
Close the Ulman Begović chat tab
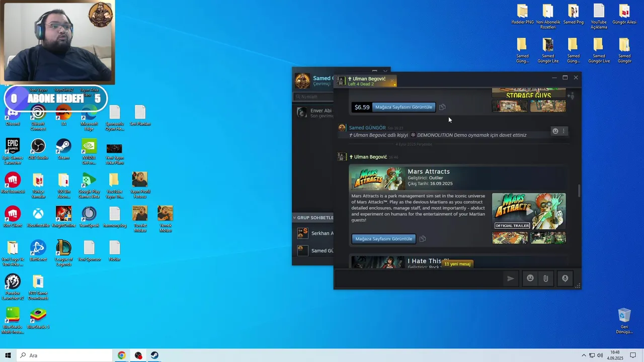[392, 81]
